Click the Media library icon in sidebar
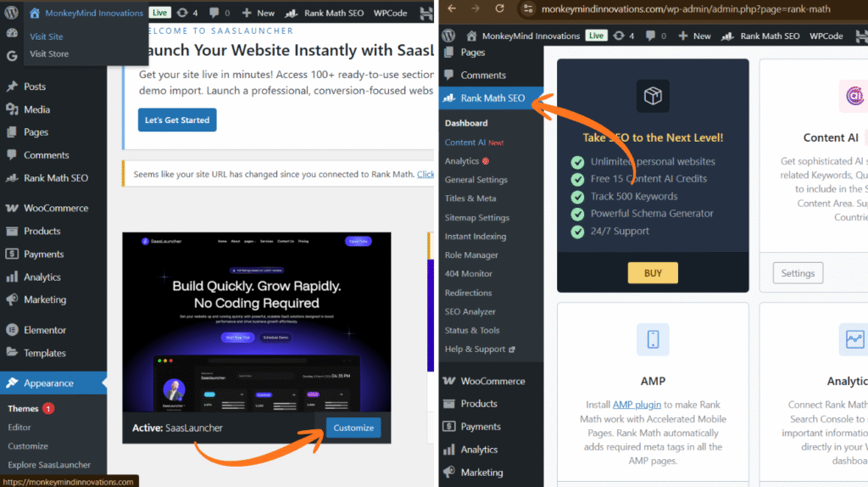This screenshot has height=487, width=868. pos(12,109)
